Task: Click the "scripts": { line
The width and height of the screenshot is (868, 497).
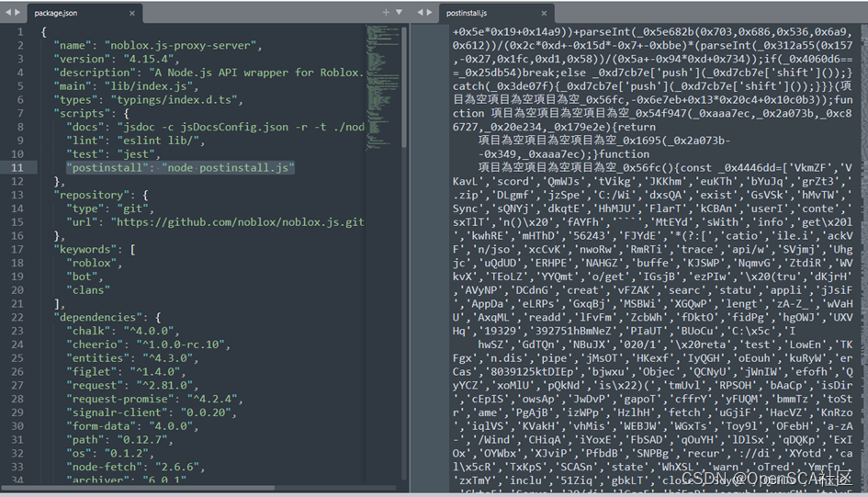Action: [x=91, y=114]
